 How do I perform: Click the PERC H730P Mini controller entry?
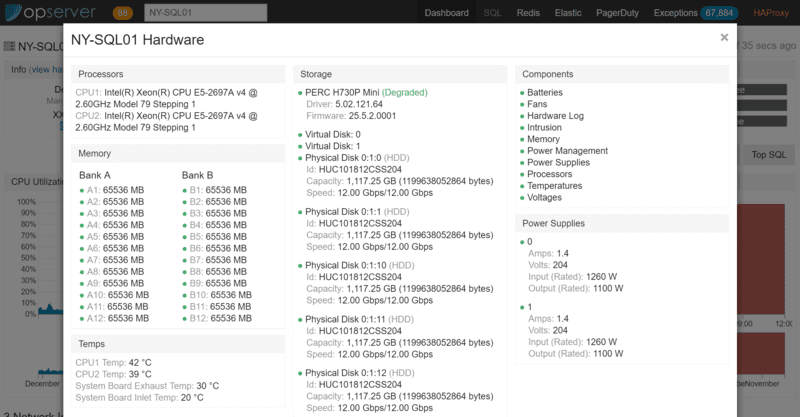(342, 92)
